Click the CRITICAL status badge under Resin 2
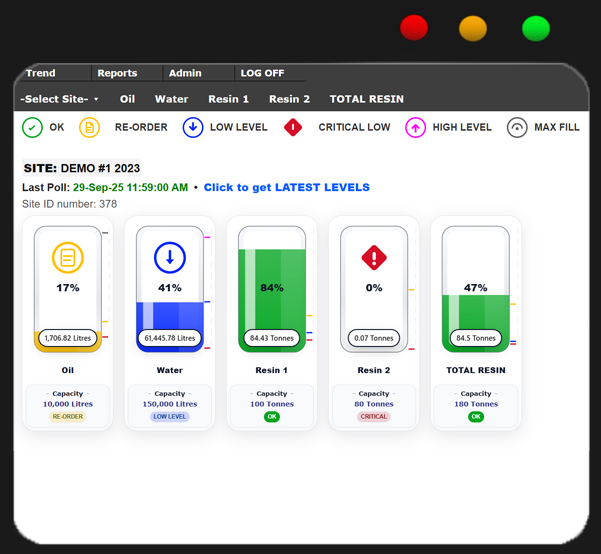Screen dimensions: 601x554 (374, 416)
